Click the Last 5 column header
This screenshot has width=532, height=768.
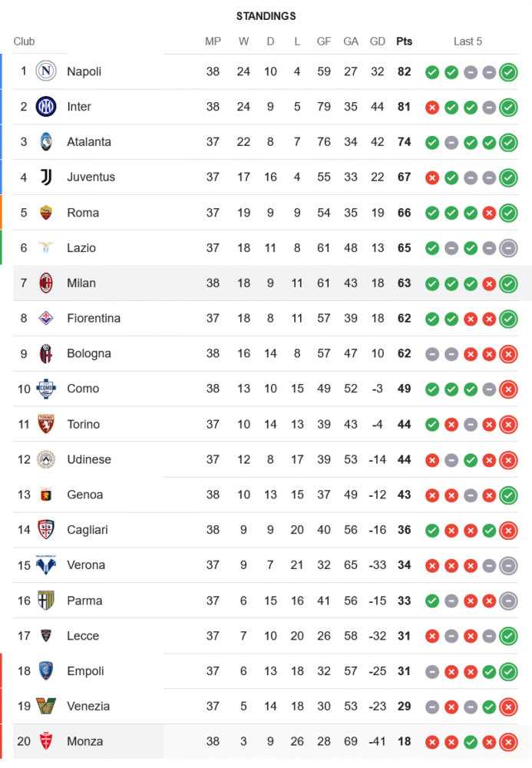pyautogui.click(x=468, y=41)
